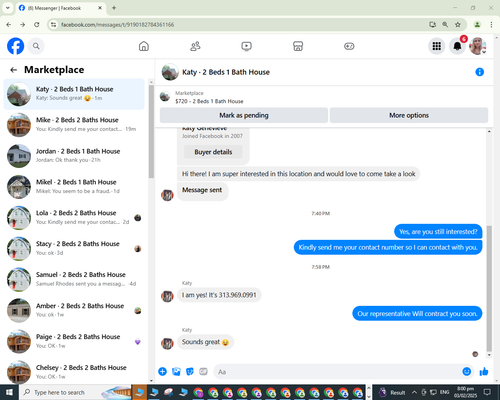This screenshot has width=500, height=400.
Task: Open the grid menu icon
Action: click(437, 46)
